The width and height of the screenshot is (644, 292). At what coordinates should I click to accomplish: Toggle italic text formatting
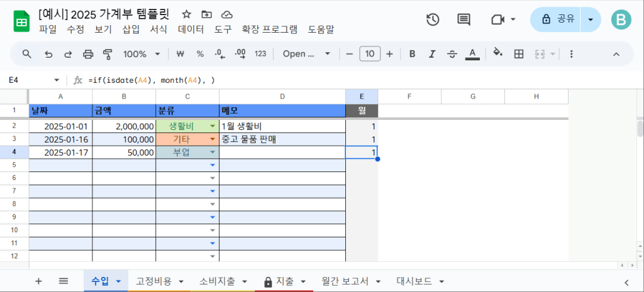tap(432, 54)
